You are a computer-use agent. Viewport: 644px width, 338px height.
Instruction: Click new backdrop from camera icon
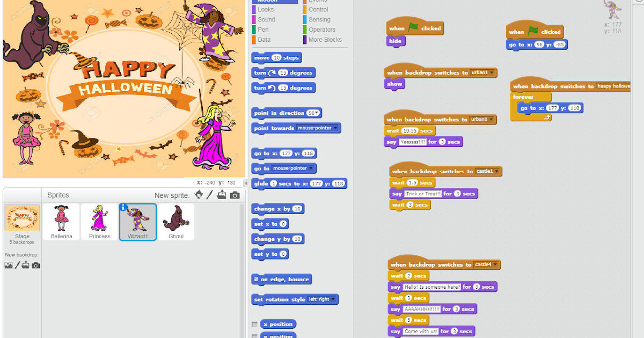point(35,265)
